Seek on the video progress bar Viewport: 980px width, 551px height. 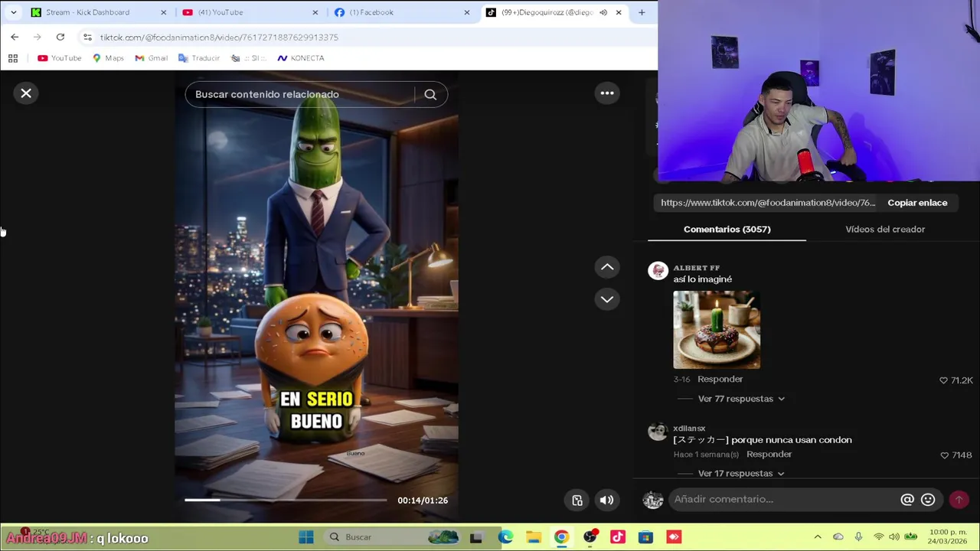286,500
